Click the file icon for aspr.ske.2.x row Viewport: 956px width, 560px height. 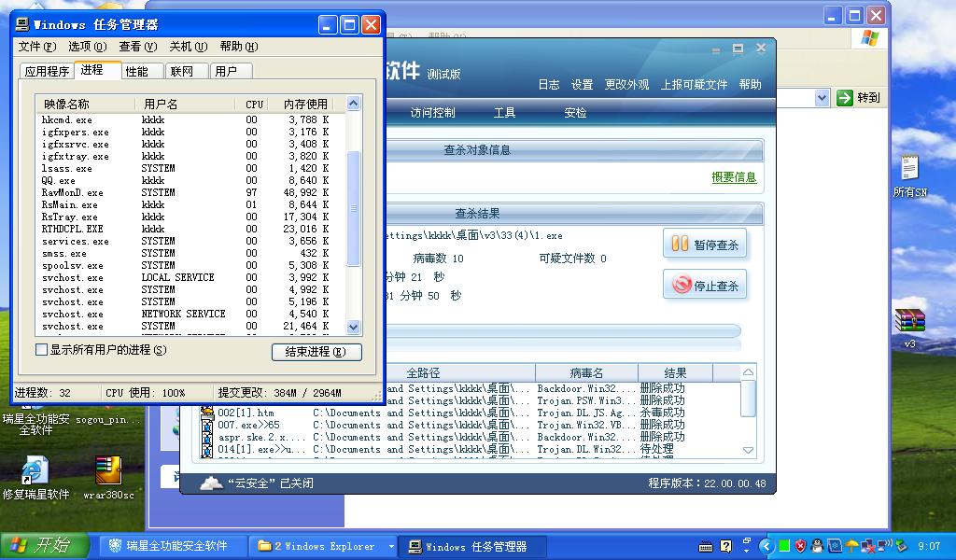(207, 437)
